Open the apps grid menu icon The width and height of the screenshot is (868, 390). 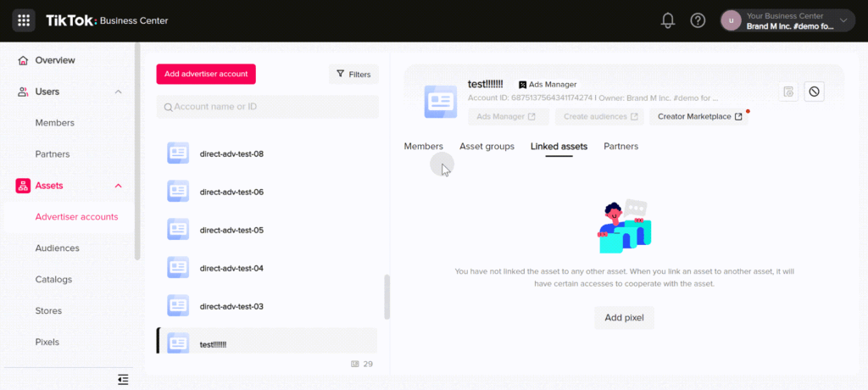pos(24,20)
